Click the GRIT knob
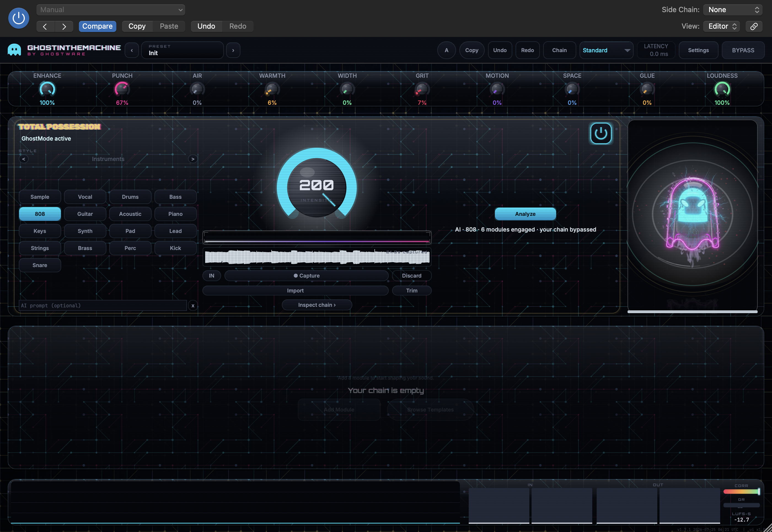The image size is (772, 532). pos(422,89)
